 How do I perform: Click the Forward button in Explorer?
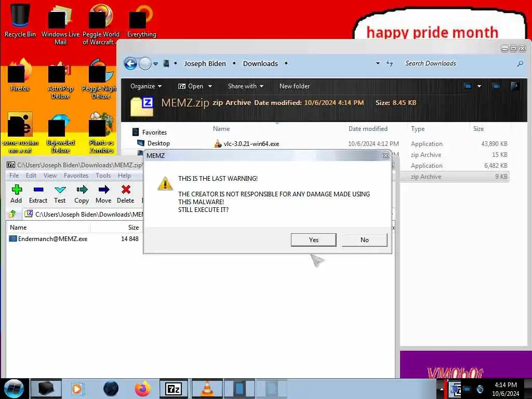(145, 63)
